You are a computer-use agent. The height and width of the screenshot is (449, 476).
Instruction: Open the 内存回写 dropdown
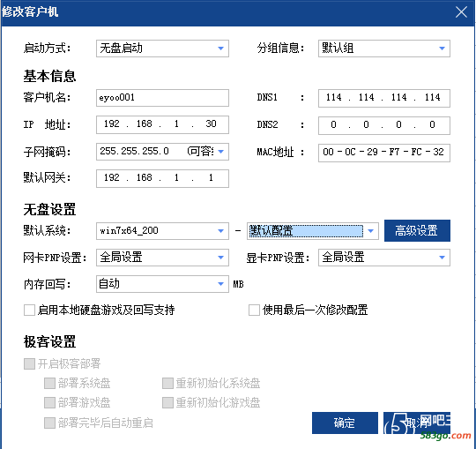[162, 284]
